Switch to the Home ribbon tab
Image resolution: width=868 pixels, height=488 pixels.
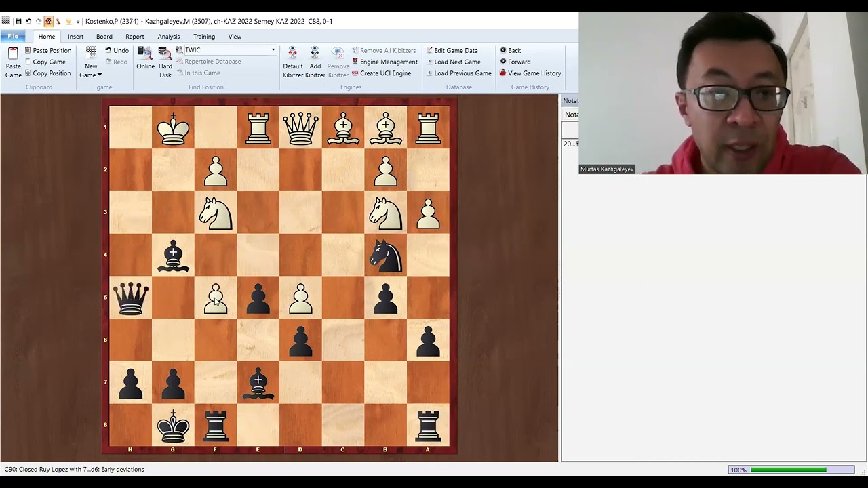tap(47, 37)
